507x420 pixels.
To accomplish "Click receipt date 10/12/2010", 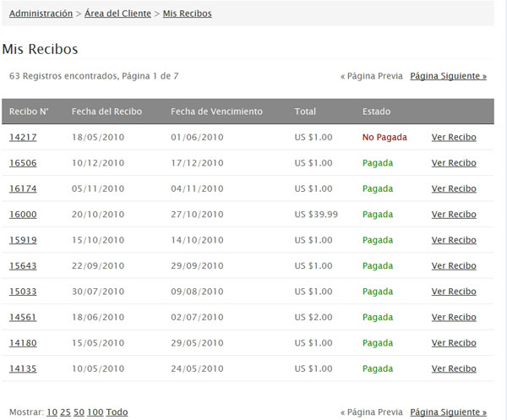I will (x=98, y=163).
